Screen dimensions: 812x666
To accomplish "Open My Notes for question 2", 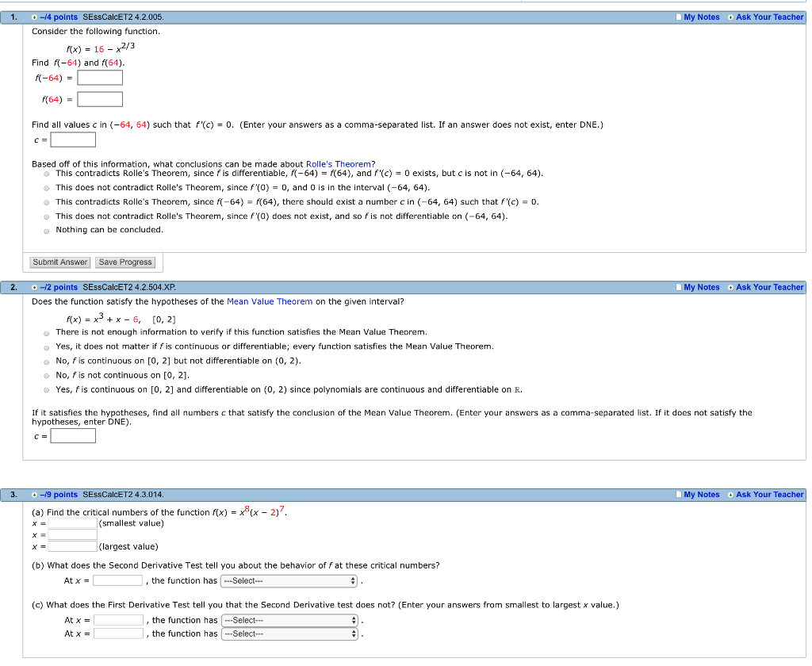I will tap(702, 288).
